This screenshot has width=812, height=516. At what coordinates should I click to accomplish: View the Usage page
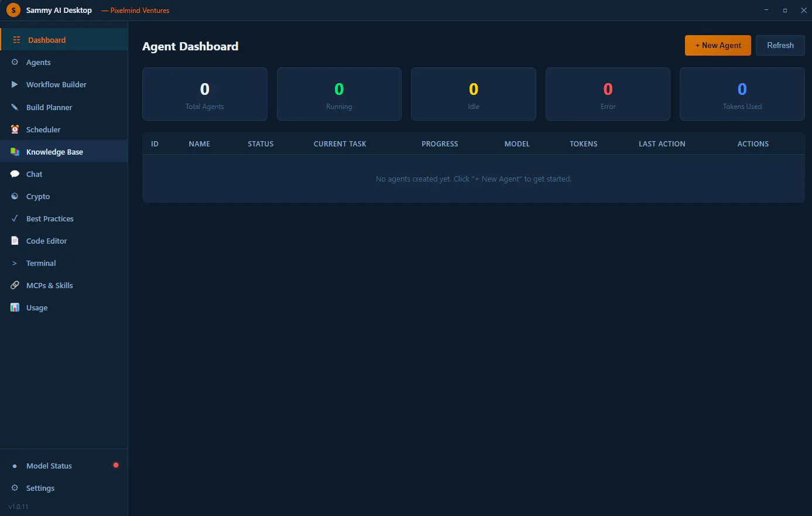coord(64,307)
